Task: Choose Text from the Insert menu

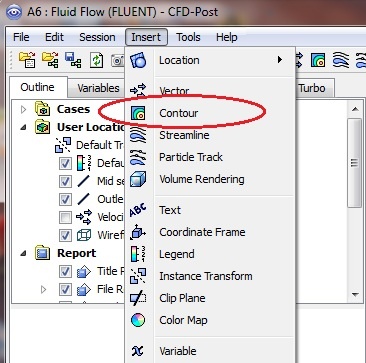Action: tap(170, 210)
